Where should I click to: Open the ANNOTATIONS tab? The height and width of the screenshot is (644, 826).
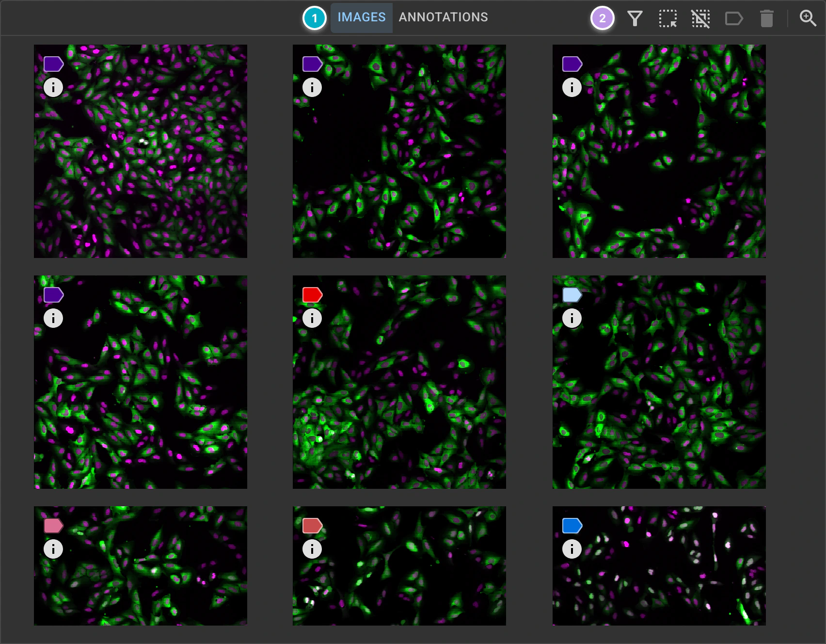point(443,17)
